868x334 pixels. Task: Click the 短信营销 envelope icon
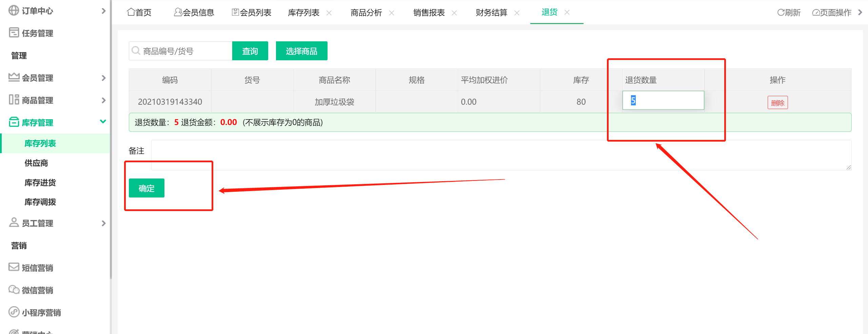[14, 267]
